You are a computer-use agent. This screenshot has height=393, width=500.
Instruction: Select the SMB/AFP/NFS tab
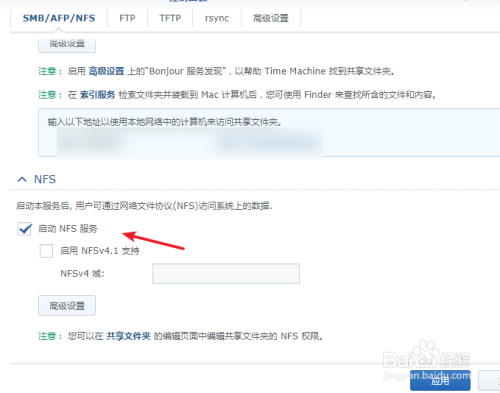59,18
